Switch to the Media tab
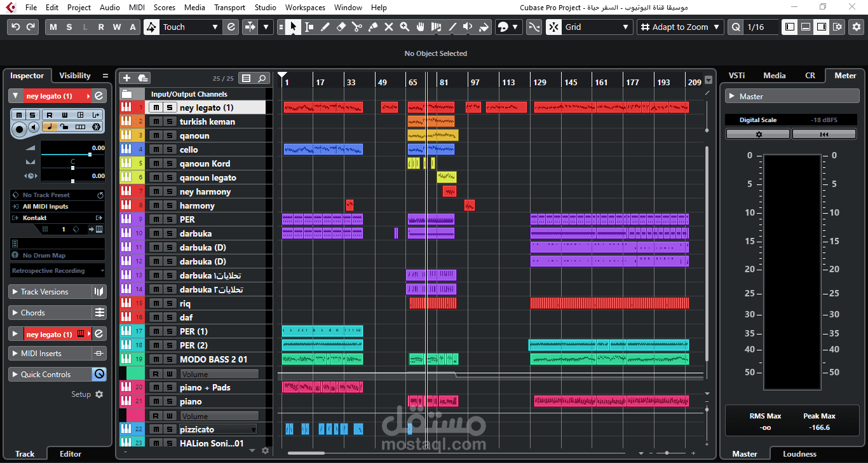This screenshot has width=868, height=463. coord(775,75)
